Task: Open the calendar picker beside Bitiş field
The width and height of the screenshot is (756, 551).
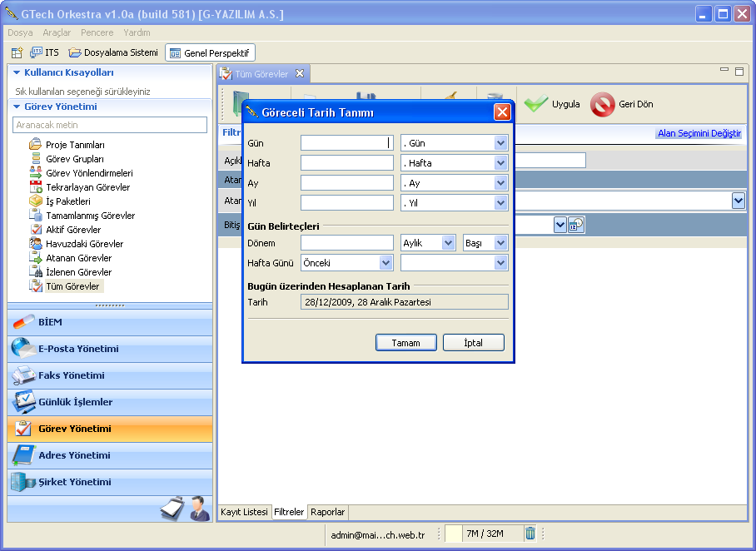Action: (576, 225)
